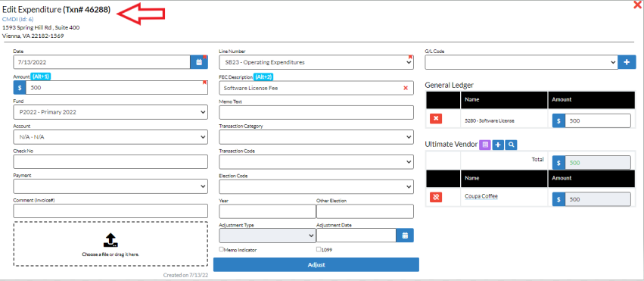
Task: Open the Fund dropdown showing P2022
Action: (110, 112)
